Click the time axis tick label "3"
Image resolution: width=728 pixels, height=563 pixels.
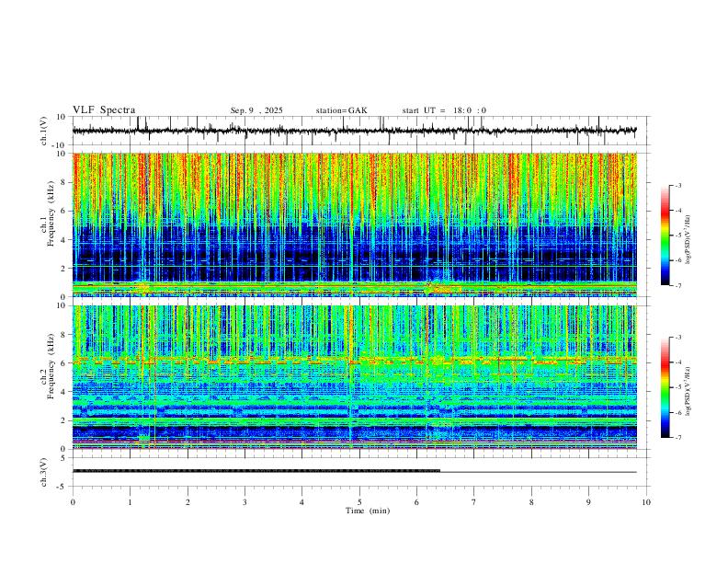pos(245,502)
